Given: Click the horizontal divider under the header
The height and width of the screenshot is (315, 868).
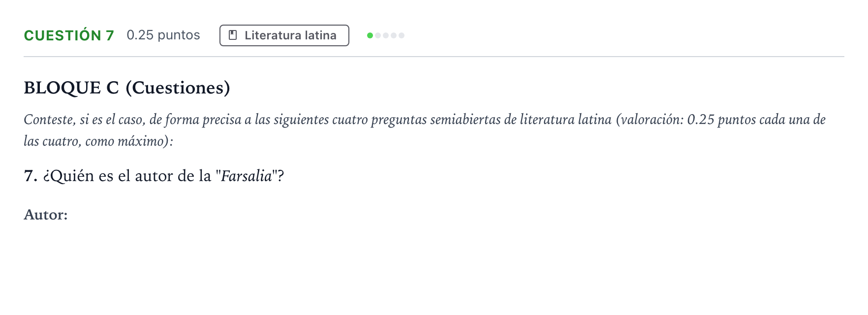Looking at the screenshot, I should (x=434, y=57).
